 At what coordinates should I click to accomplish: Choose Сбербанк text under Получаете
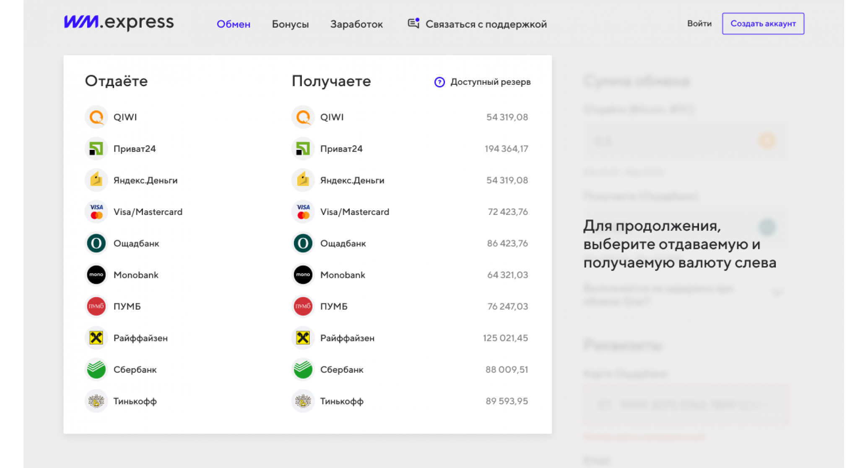[x=342, y=370]
